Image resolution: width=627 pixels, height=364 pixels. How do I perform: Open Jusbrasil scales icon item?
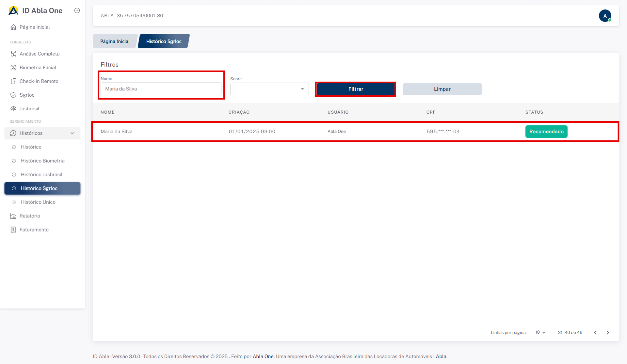[13, 109]
